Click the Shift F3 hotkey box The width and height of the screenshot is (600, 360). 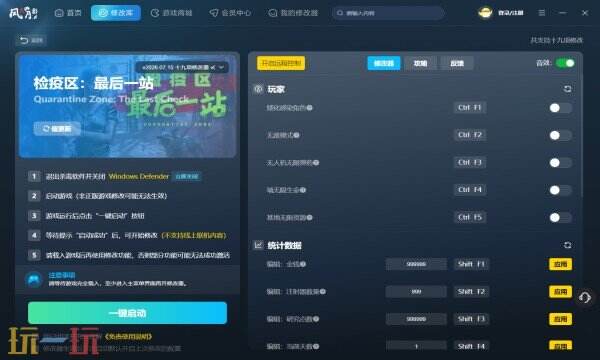coord(471,319)
